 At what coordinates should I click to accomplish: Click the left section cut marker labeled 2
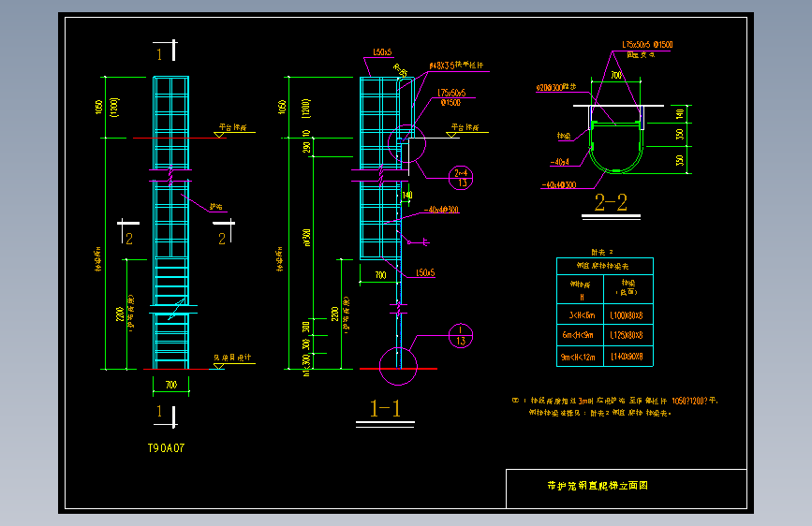point(128,231)
